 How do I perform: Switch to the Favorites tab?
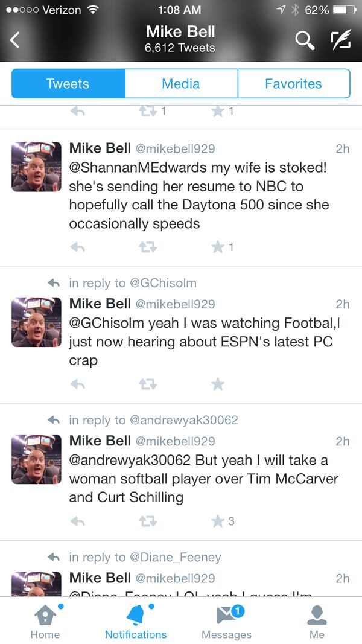pos(293,84)
